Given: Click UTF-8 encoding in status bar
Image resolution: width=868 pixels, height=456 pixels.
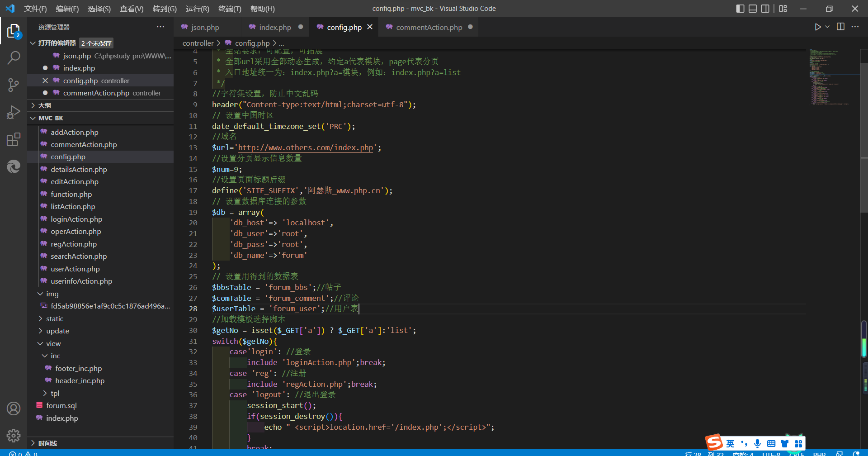Looking at the screenshot, I should pyautogui.click(x=771, y=453).
